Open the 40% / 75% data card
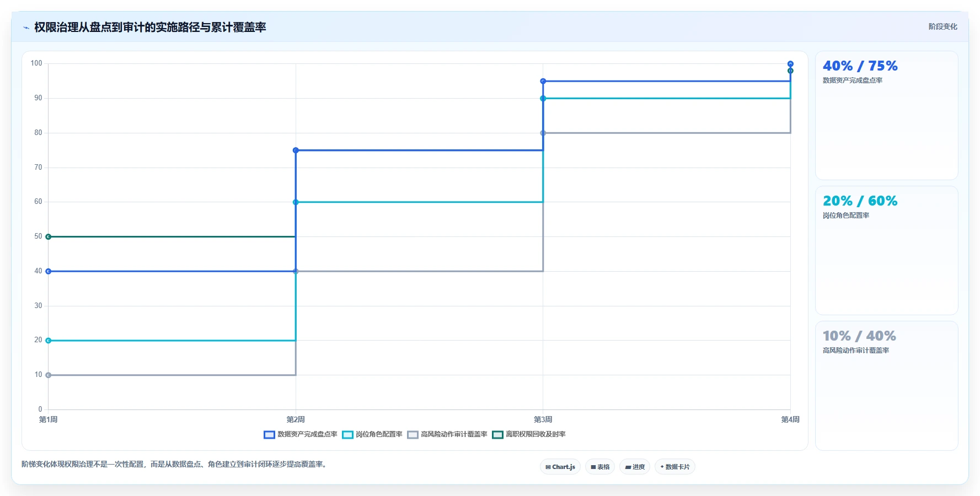The height and width of the screenshot is (496, 980). pyautogui.click(x=886, y=116)
